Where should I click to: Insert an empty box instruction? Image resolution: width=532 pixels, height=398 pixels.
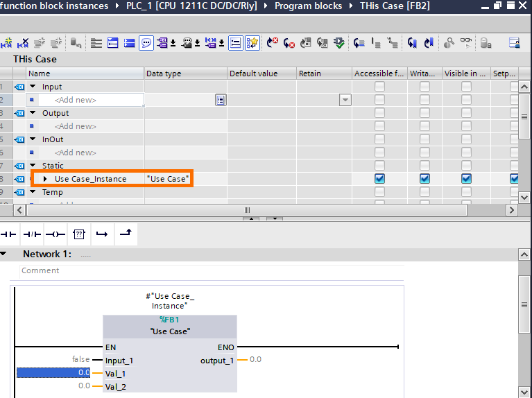click(78, 234)
